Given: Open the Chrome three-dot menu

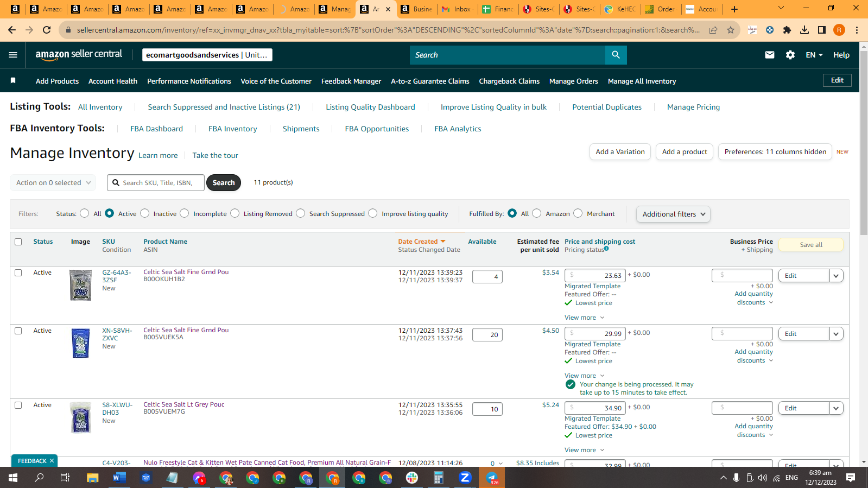Looking at the screenshot, I should (x=857, y=30).
